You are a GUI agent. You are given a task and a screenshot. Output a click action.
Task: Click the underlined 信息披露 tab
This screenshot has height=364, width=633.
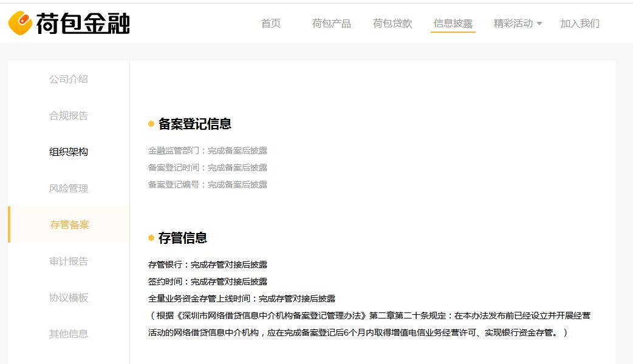453,23
